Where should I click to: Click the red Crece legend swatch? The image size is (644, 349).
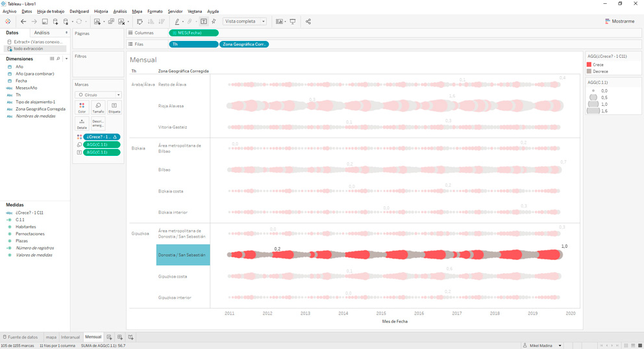point(589,65)
